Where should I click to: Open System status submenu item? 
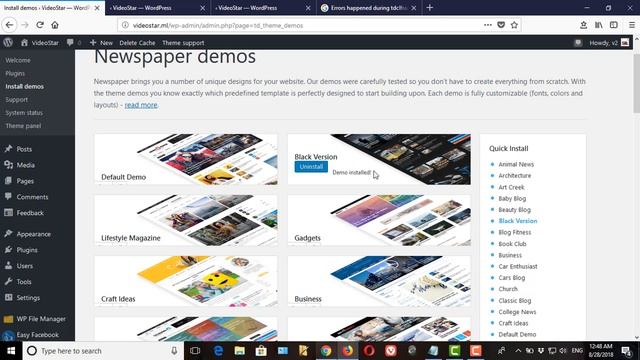24,112
